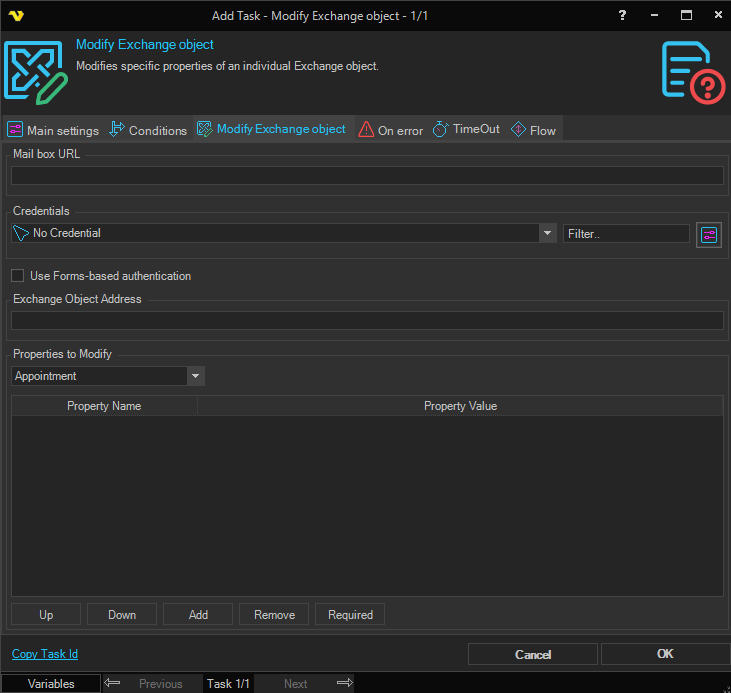Viewport: 731px width, 693px height.
Task: Switch to the Conditions tab
Action: (x=148, y=130)
